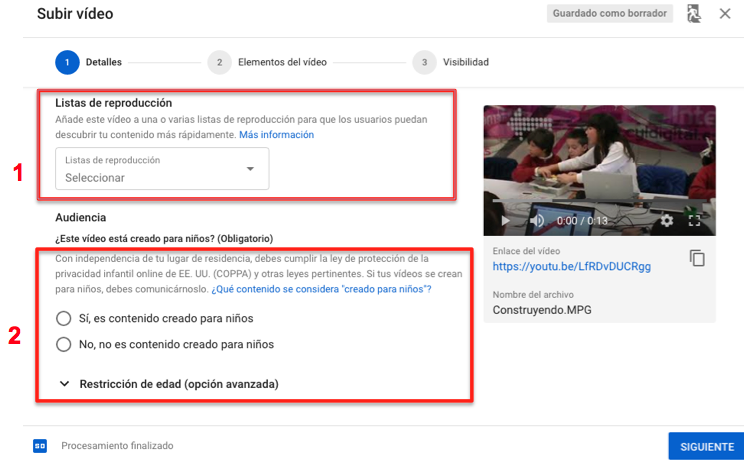Click the 'Procesamiento finalizado' status text
The height and width of the screenshot is (467, 744).
(x=117, y=446)
